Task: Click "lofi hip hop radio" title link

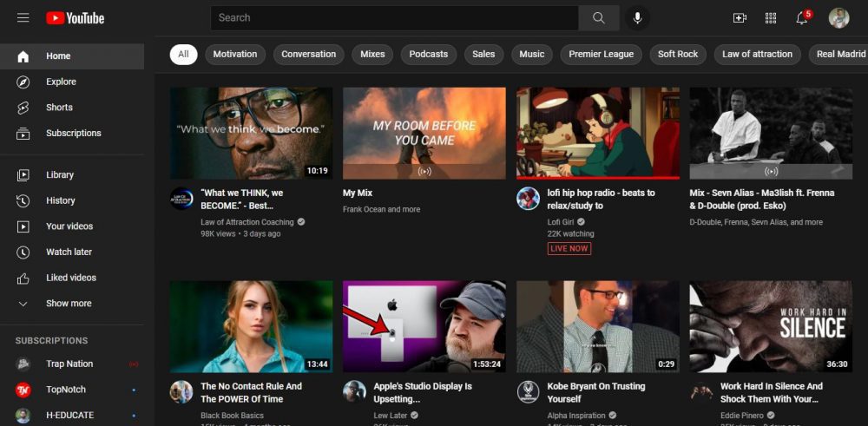Action: (602, 200)
